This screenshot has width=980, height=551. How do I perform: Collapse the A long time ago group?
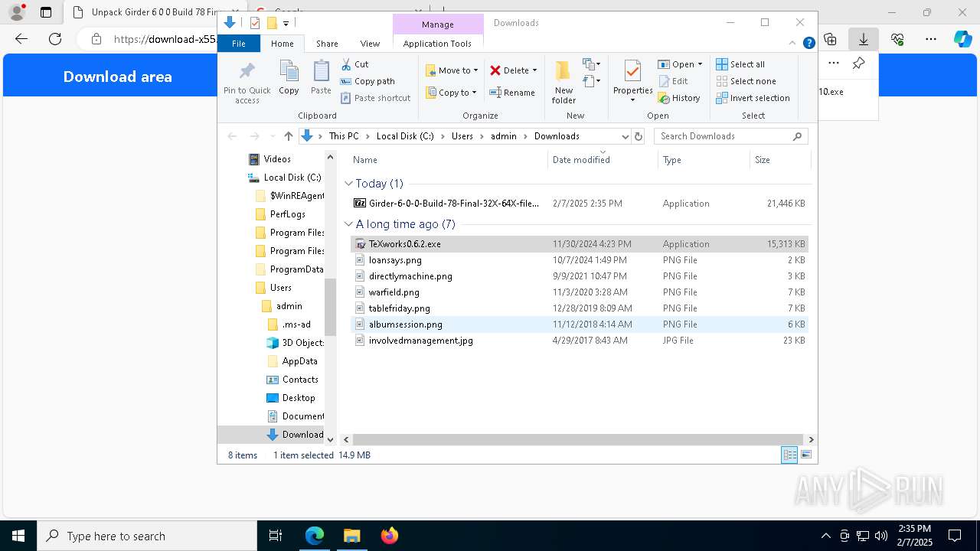click(348, 224)
